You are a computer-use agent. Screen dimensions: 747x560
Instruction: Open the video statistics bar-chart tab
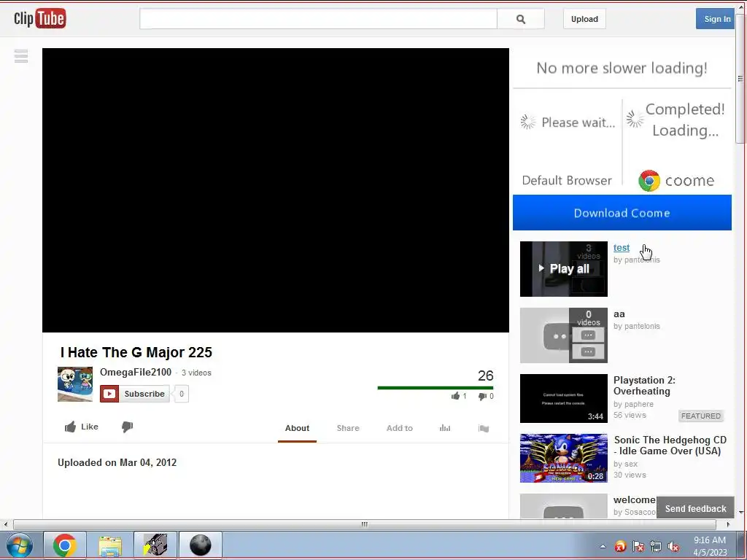(x=445, y=428)
